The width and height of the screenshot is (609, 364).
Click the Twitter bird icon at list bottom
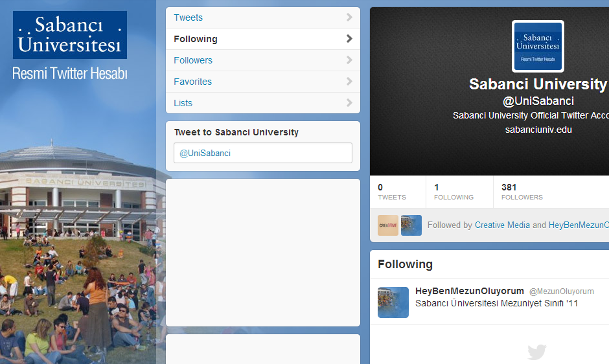point(537,352)
